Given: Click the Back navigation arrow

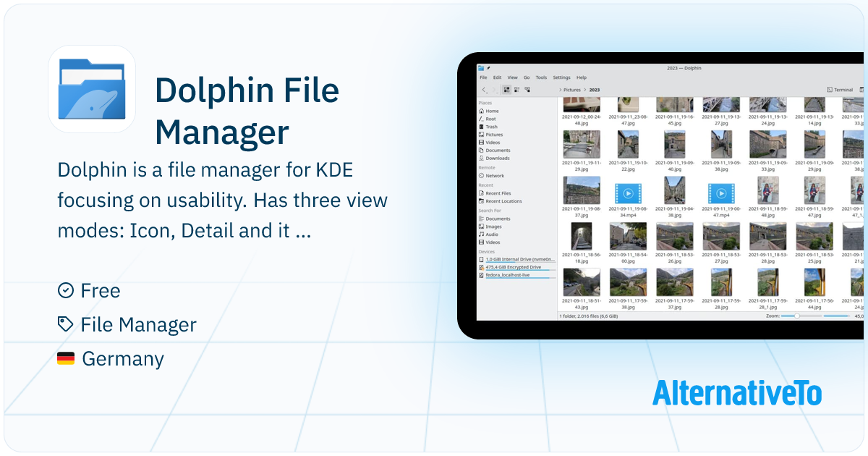Looking at the screenshot, I should (x=484, y=90).
